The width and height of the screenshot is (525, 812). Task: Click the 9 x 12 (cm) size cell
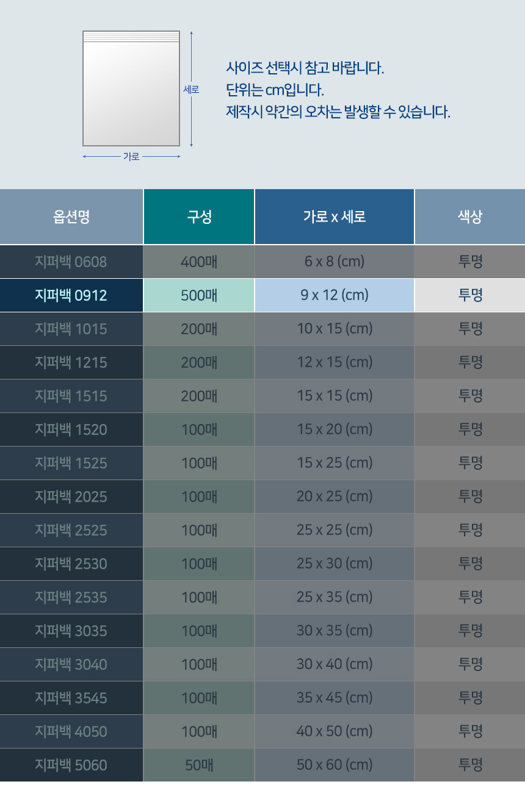pos(335,295)
